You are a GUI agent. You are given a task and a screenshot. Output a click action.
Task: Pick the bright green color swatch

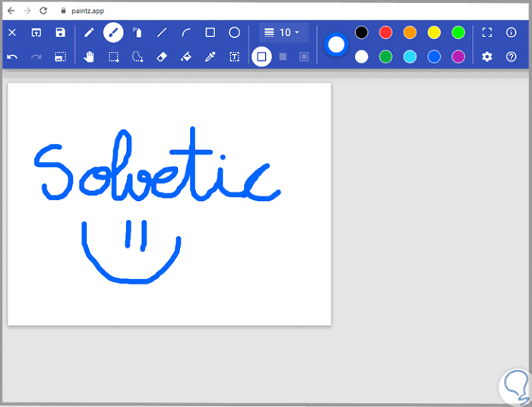tap(458, 33)
